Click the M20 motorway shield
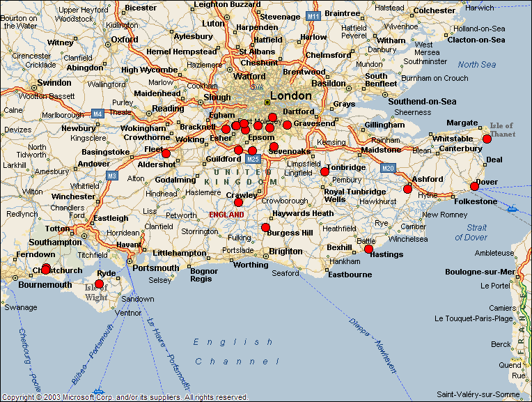 pos(388,167)
